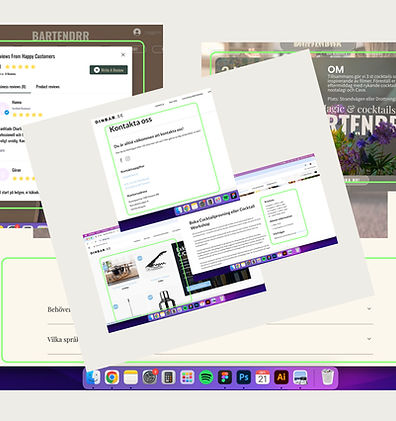Open Finder from the dock
The image size is (396, 421).
point(94,378)
